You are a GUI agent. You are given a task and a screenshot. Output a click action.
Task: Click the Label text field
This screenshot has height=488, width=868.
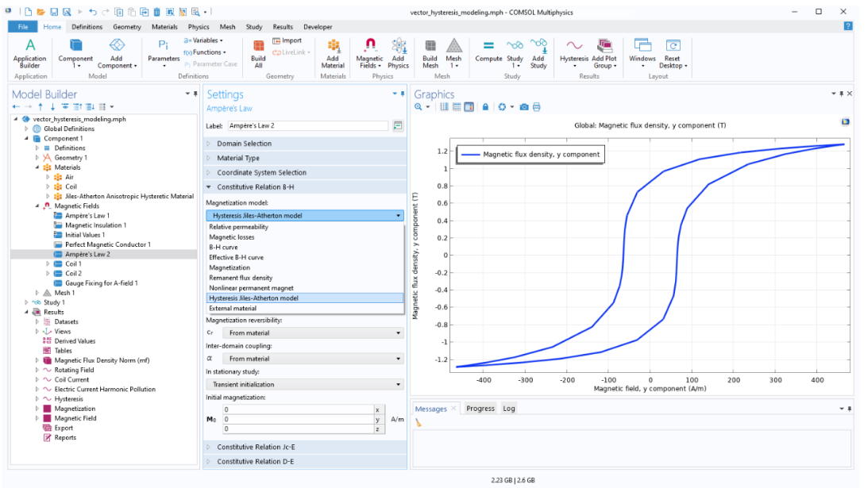[x=308, y=125]
